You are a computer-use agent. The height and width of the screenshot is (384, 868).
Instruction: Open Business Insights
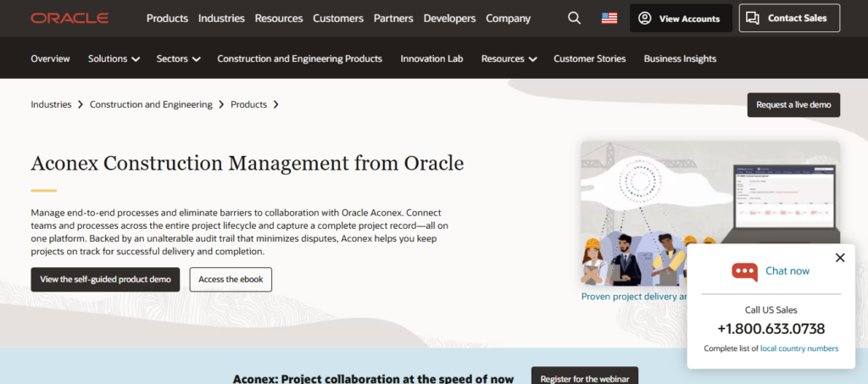(x=680, y=58)
